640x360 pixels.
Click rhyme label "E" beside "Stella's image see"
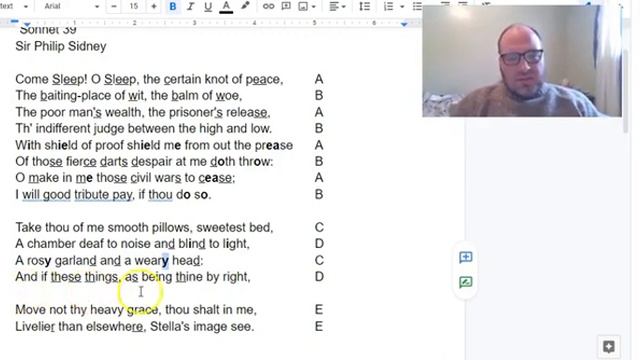[x=319, y=327]
